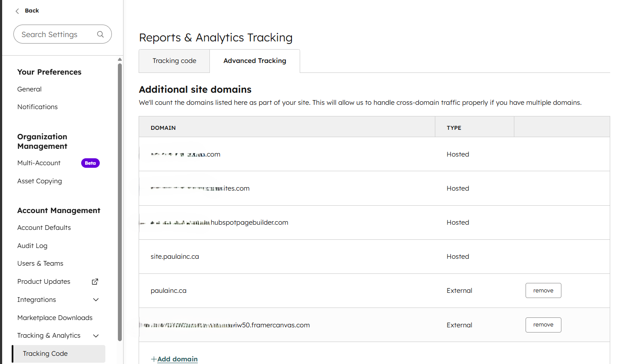Screen dimensions: 621x364
Task: Open General preferences in sidebar
Action: (x=29, y=89)
